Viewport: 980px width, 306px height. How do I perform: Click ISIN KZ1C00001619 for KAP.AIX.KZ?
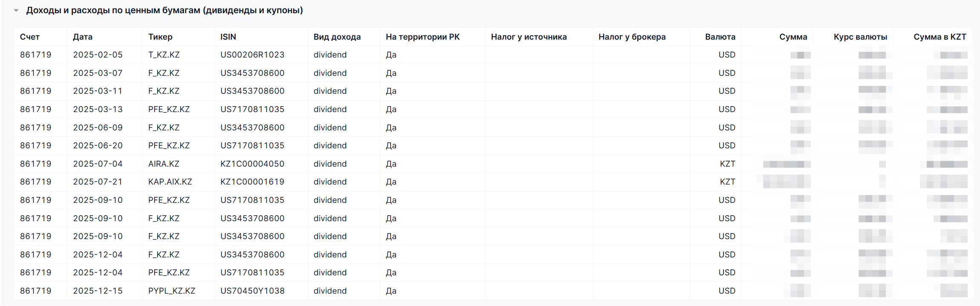[253, 182]
